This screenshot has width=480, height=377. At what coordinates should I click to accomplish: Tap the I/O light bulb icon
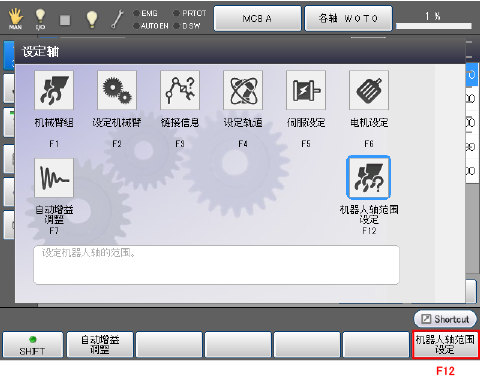[40, 19]
